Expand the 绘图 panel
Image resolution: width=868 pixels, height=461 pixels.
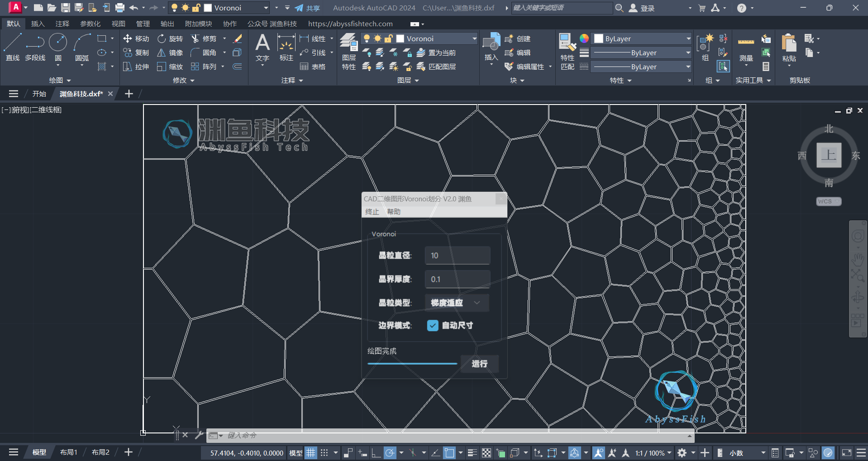(60, 80)
